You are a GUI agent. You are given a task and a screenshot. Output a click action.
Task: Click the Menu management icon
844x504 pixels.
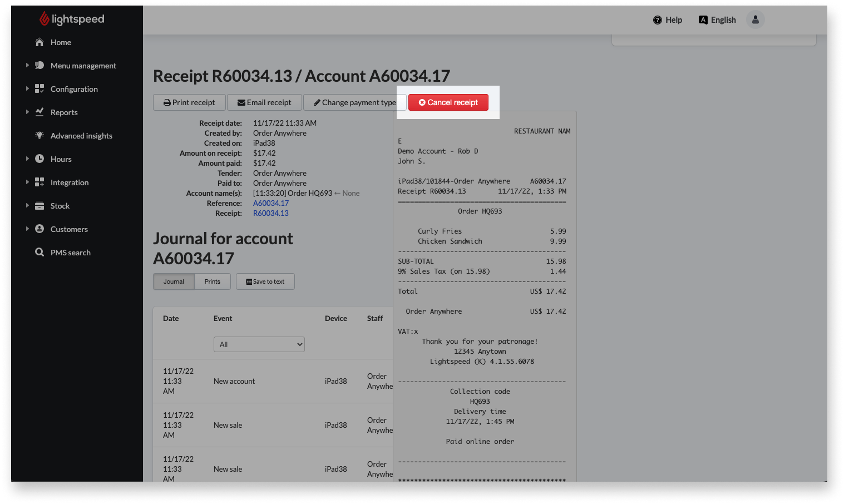tap(40, 66)
